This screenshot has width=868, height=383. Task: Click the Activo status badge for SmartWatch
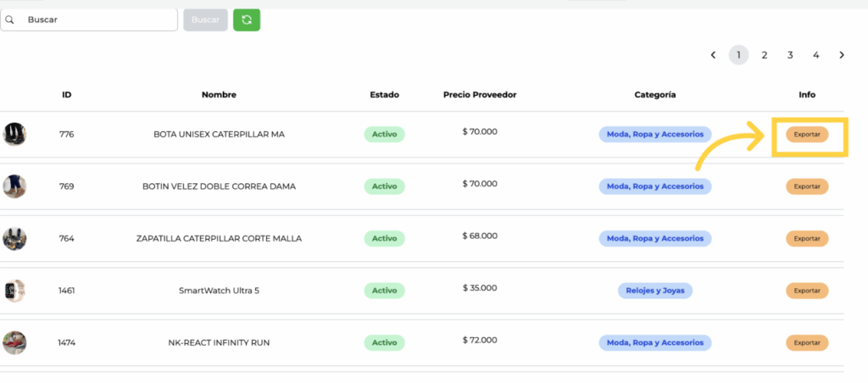[384, 291]
